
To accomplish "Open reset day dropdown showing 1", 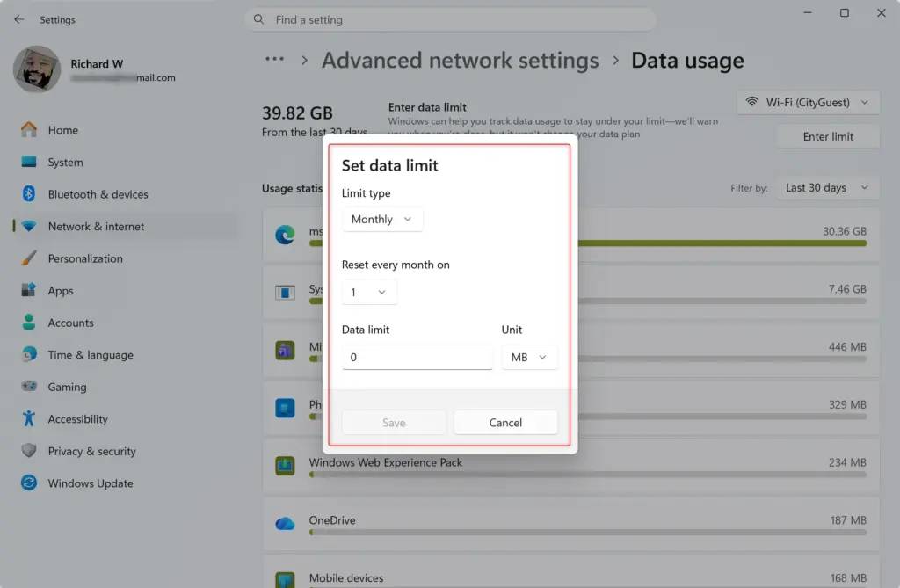I will coord(368,293).
